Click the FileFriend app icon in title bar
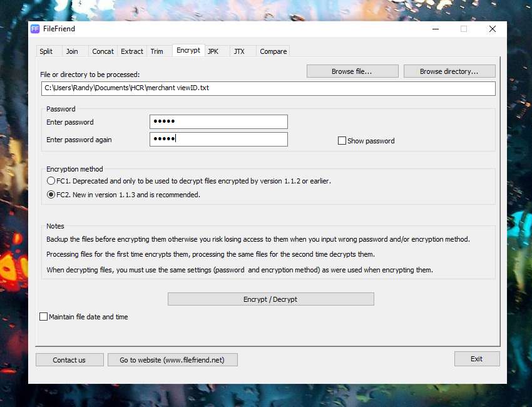532x407 pixels. click(35, 29)
